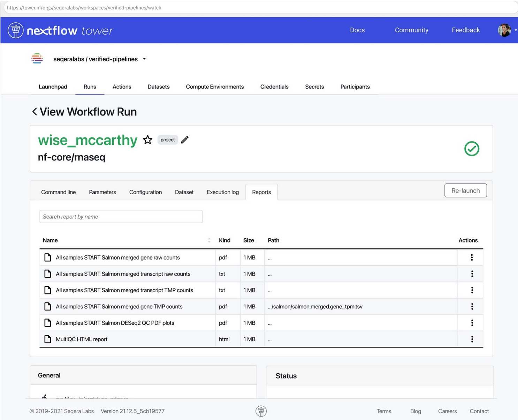Click the project label badge
The height and width of the screenshot is (420, 518).
click(168, 140)
